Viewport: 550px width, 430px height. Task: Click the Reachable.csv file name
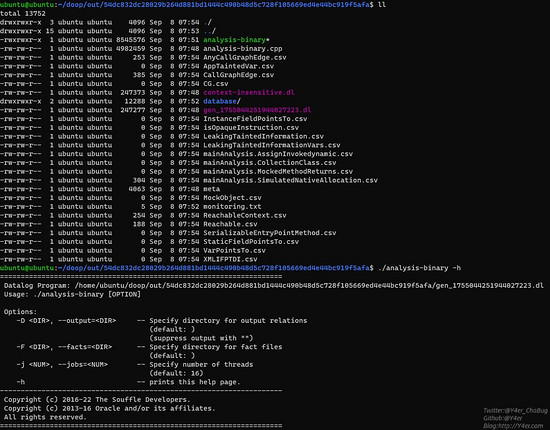click(230, 224)
